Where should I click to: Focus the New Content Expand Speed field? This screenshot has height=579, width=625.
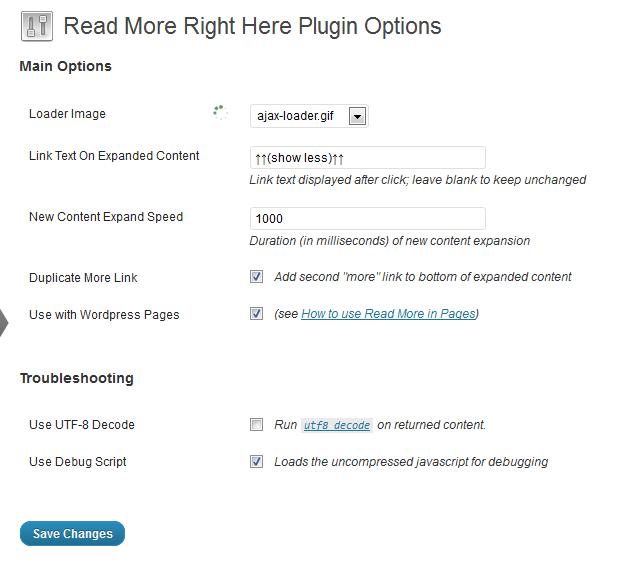pos(367,219)
